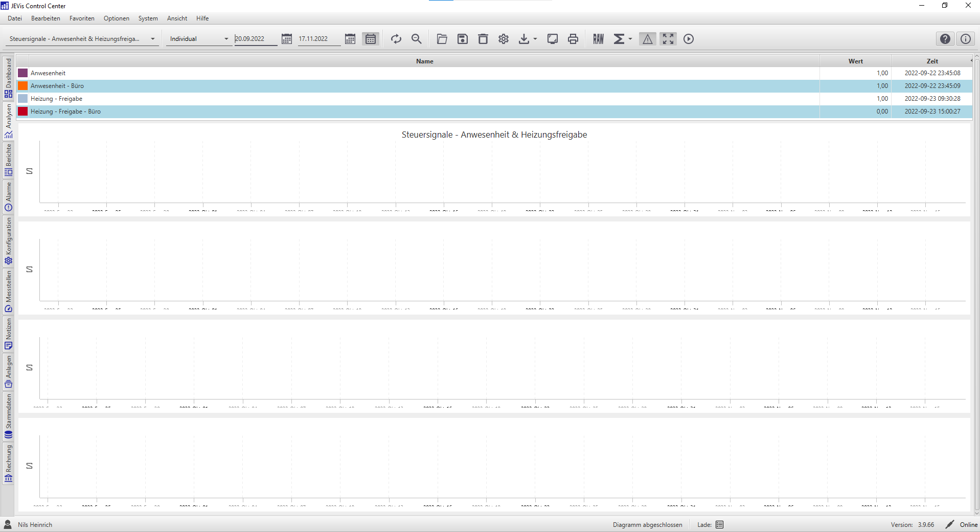Open the chart settings gear
Screen dimensions: 980x532
point(503,38)
